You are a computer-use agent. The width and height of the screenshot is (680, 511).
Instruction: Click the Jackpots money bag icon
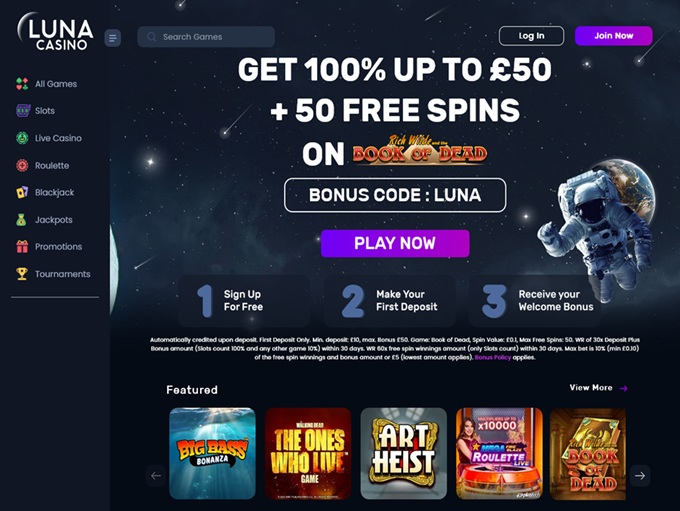pyautogui.click(x=21, y=219)
